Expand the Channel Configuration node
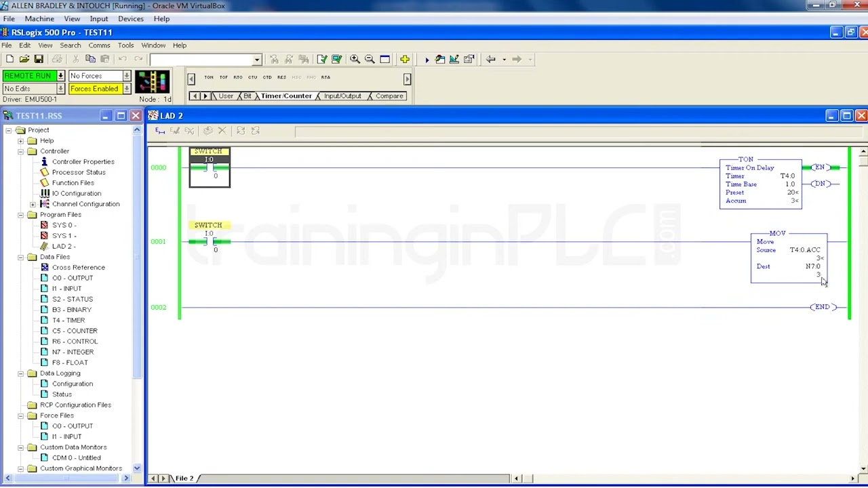This screenshot has height=488, width=868. pos(33,204)
